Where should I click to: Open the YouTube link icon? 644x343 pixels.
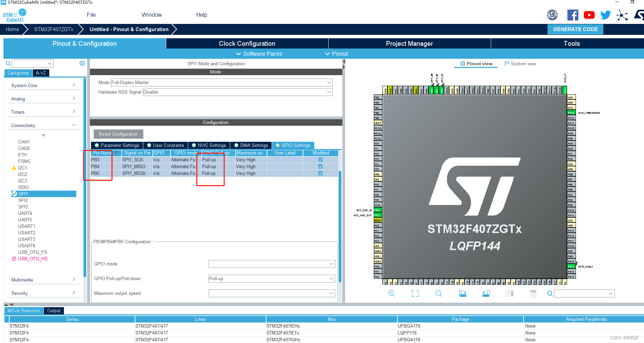click(589, 15)
